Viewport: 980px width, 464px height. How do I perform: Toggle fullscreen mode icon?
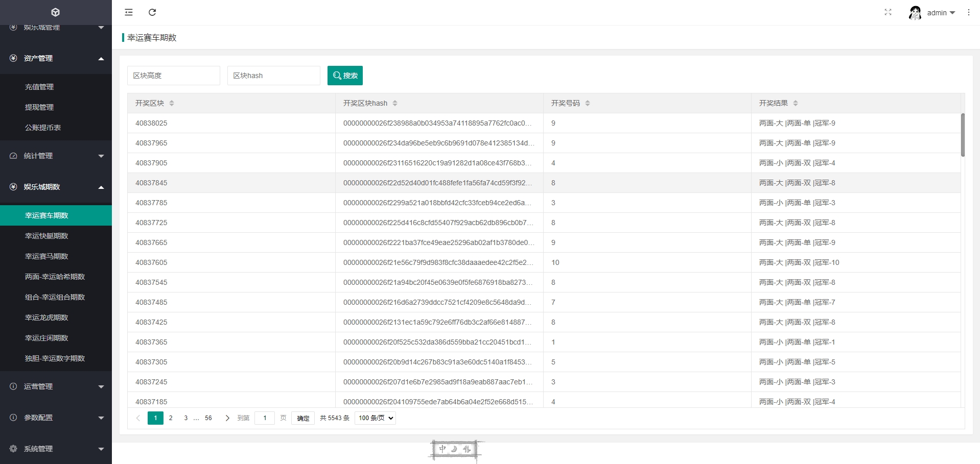click(888, 12)
